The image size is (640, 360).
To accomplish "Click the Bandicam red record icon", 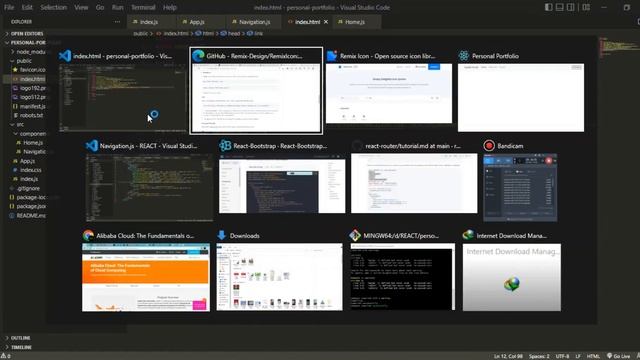I will tap(489, 146).
